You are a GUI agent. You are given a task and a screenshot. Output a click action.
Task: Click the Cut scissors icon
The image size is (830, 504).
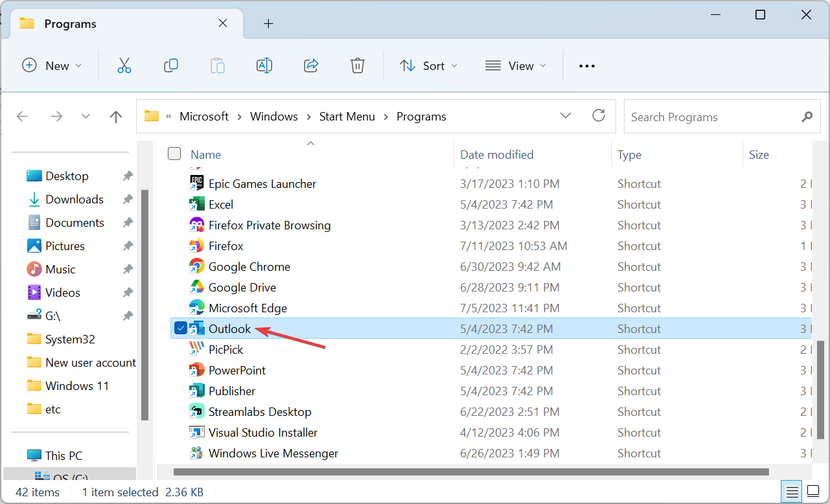coord(124,65)
